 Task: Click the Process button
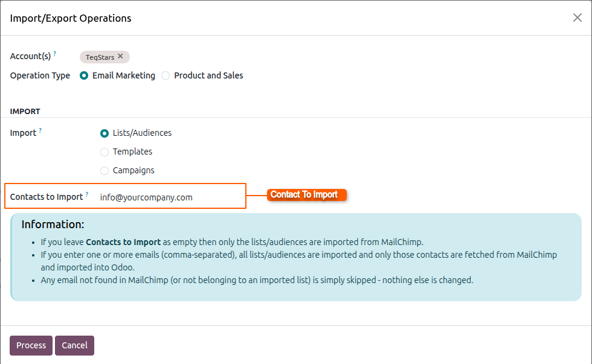31,345
